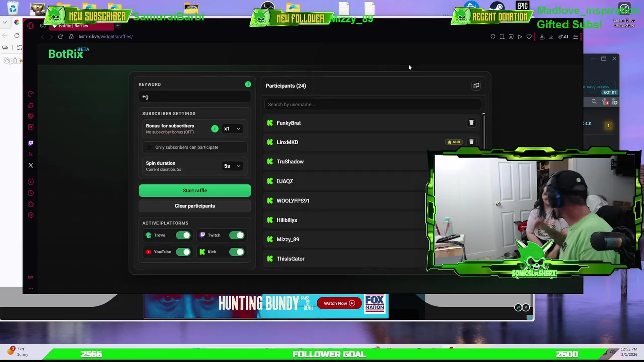Click the snapshot icon in address bar

502,37
